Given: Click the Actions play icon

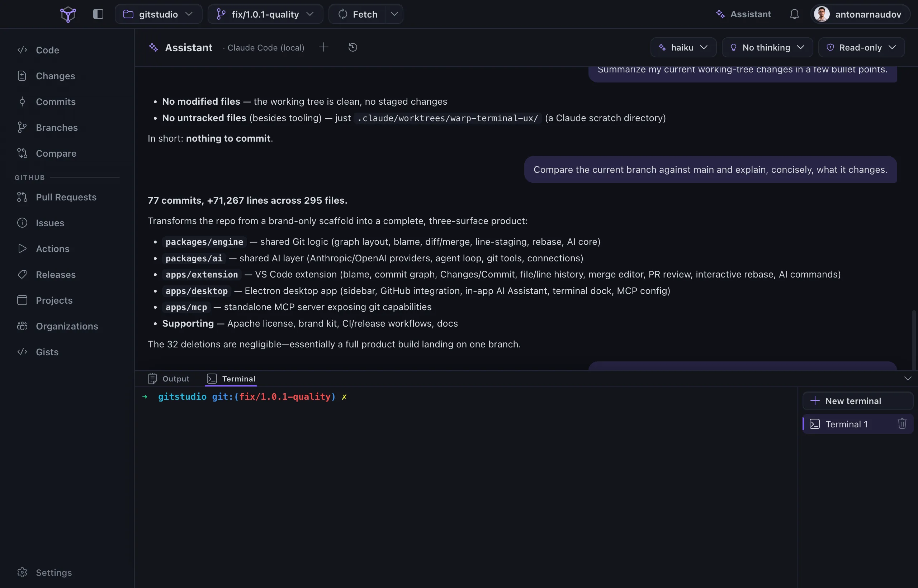Looking at the screenshot, I should click(x=22, y=248).
